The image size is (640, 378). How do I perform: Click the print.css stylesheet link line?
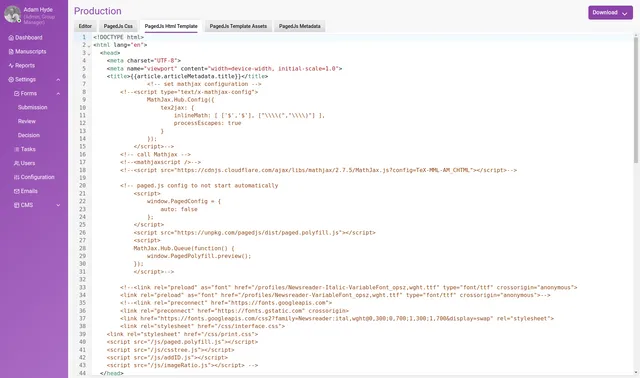(x=182, y=334)
